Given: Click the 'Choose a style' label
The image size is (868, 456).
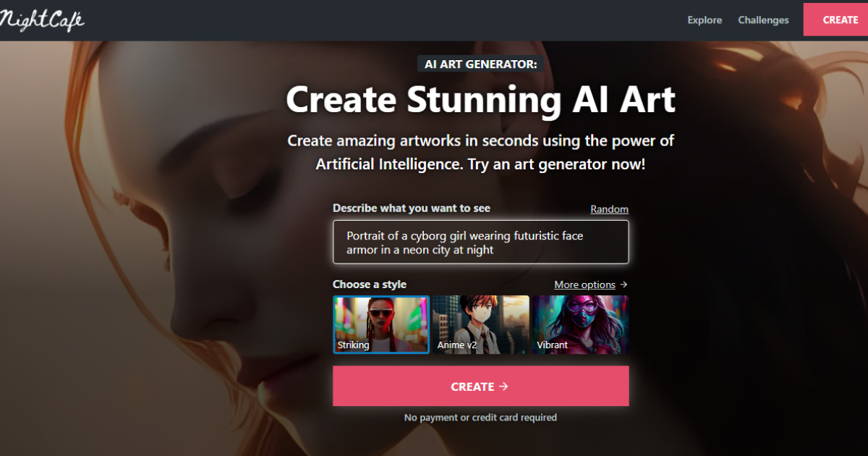Looking at the screenshot, I should 370,284.
